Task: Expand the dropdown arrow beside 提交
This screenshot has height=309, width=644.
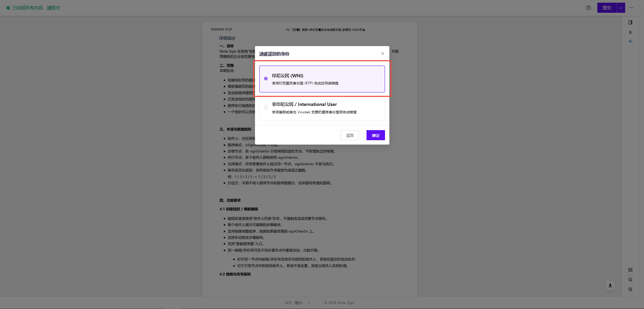Action: click(620, 8)
